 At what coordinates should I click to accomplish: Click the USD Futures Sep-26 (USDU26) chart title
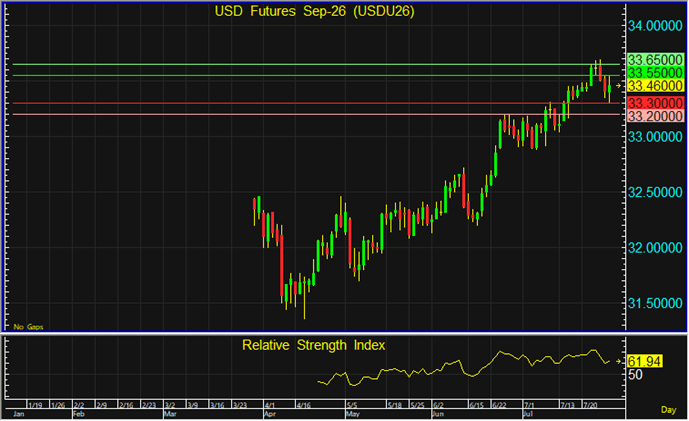[314, 11]
